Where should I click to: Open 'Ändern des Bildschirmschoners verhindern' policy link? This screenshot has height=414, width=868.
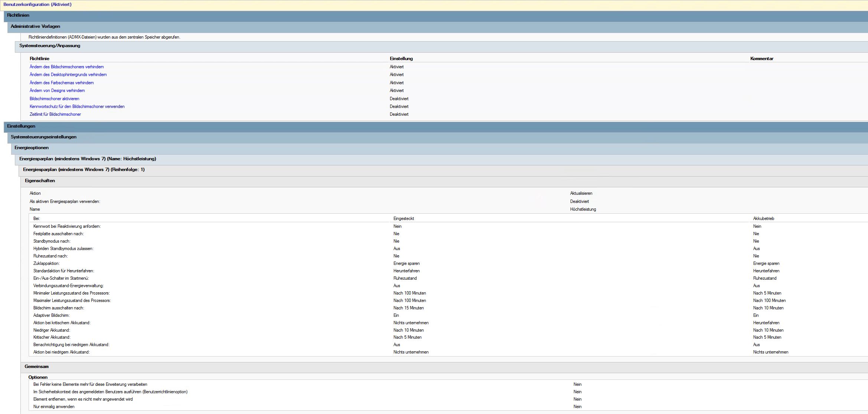click(x=67, y=67)
